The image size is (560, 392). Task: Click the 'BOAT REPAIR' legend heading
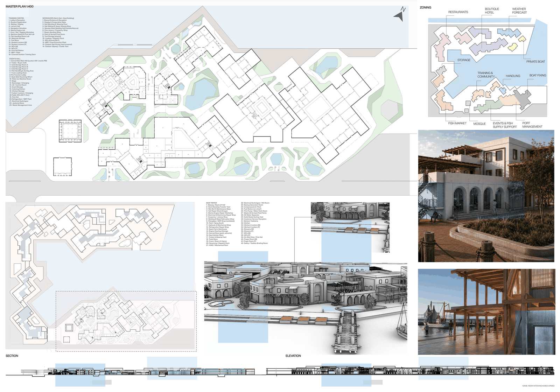pos(211,203)
